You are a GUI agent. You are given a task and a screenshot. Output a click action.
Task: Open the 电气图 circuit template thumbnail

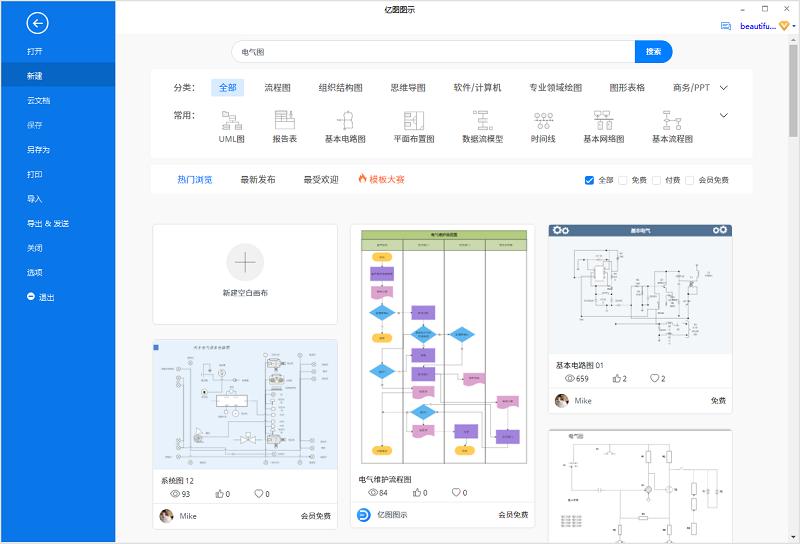pos(640,486)
